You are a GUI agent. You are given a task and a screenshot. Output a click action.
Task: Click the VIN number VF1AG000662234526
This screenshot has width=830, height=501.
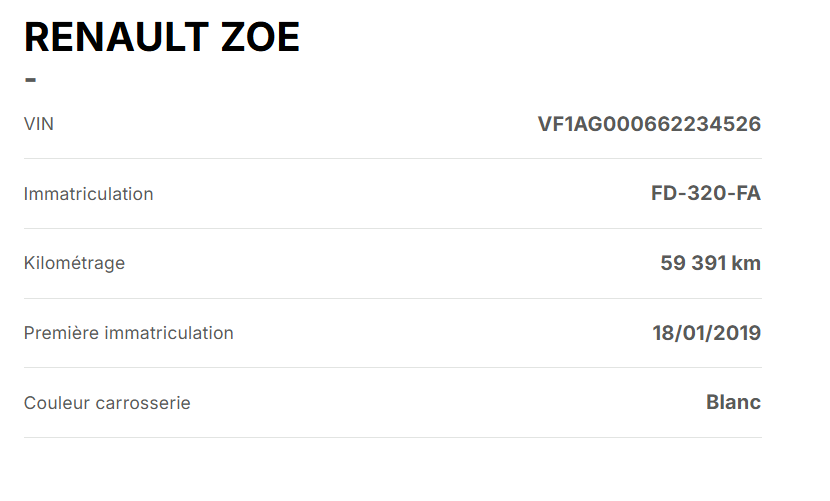649,124
